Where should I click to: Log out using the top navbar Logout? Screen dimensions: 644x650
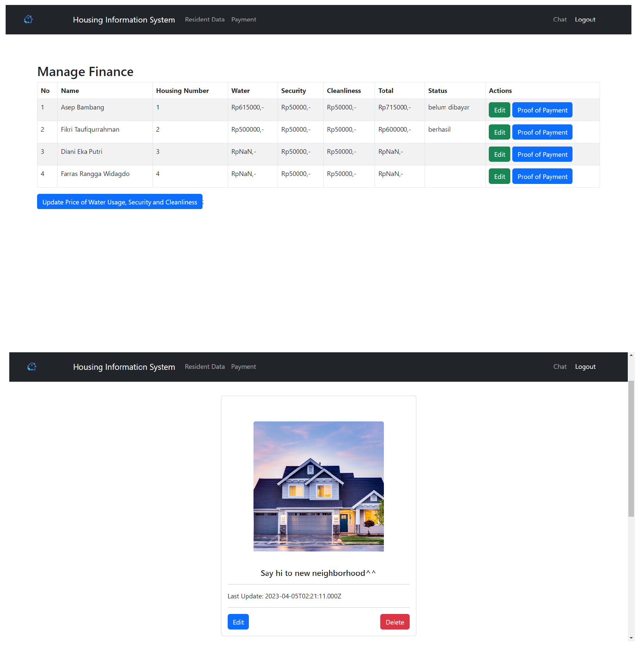[x=585, y=20]
